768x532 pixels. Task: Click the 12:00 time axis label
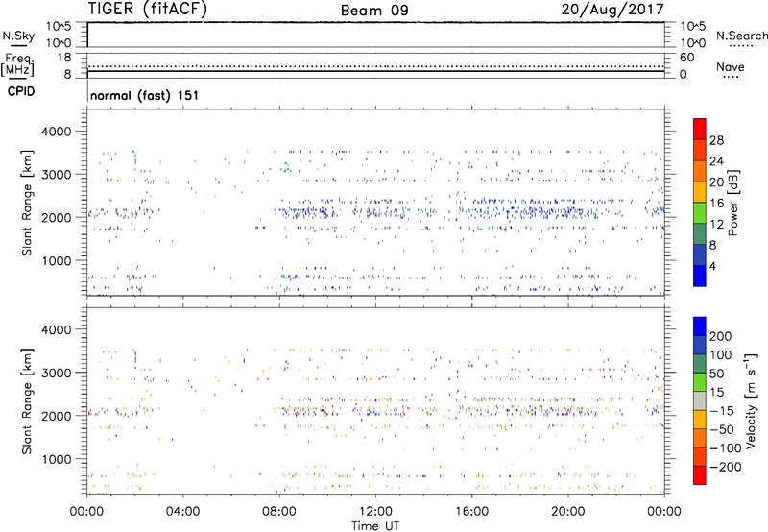click(x=375, y=512)
